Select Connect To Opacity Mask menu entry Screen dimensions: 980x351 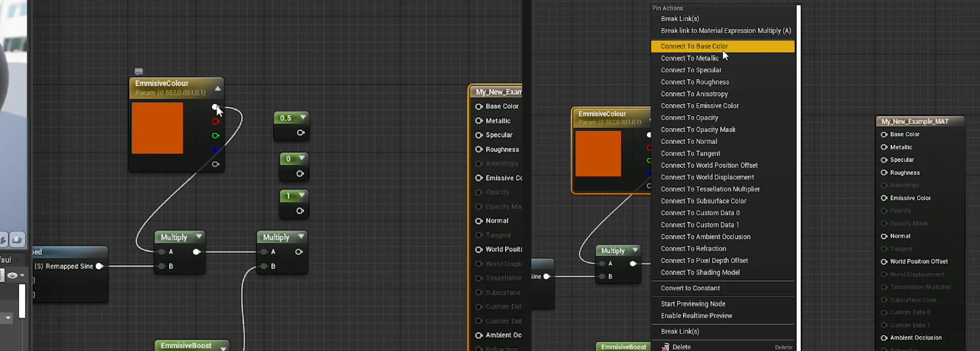[x=722, y=130]
